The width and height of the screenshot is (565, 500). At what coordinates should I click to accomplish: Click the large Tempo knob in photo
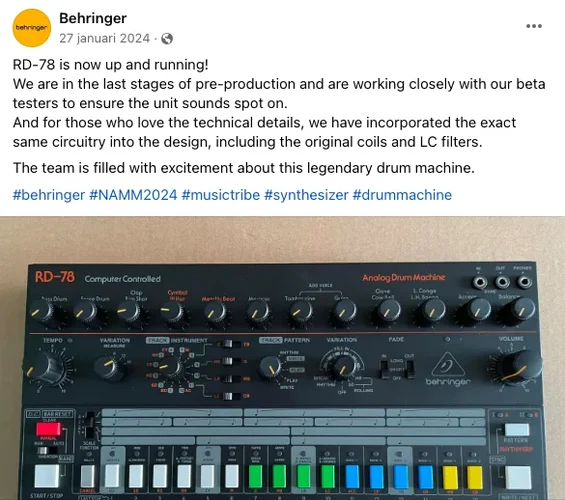pos(45,368)
